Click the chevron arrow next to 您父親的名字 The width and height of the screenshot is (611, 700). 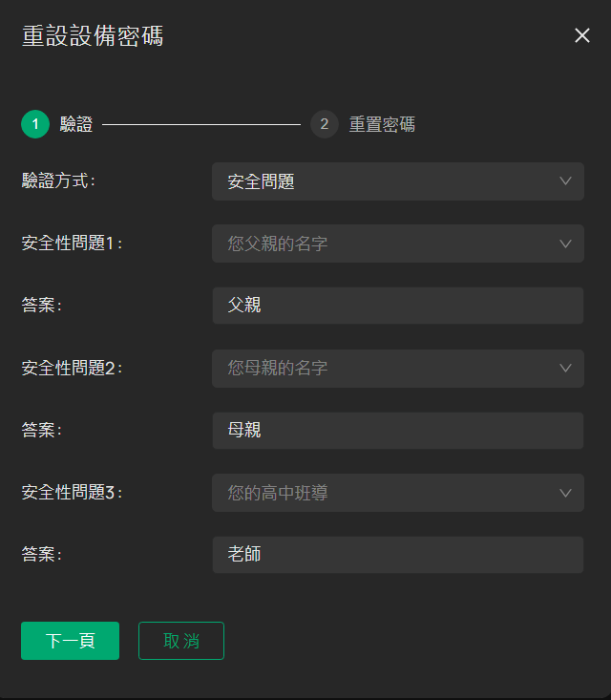(x=565, y=244)
